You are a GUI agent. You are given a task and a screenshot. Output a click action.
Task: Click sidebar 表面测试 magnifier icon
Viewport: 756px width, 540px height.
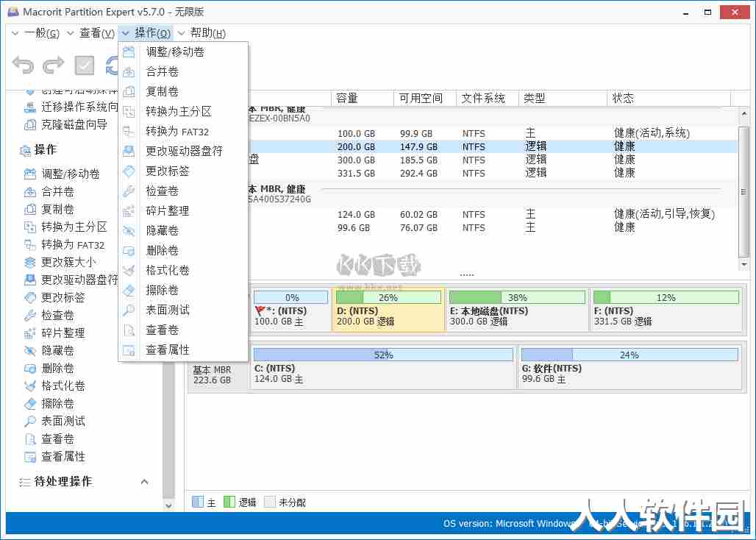(30, 422)
